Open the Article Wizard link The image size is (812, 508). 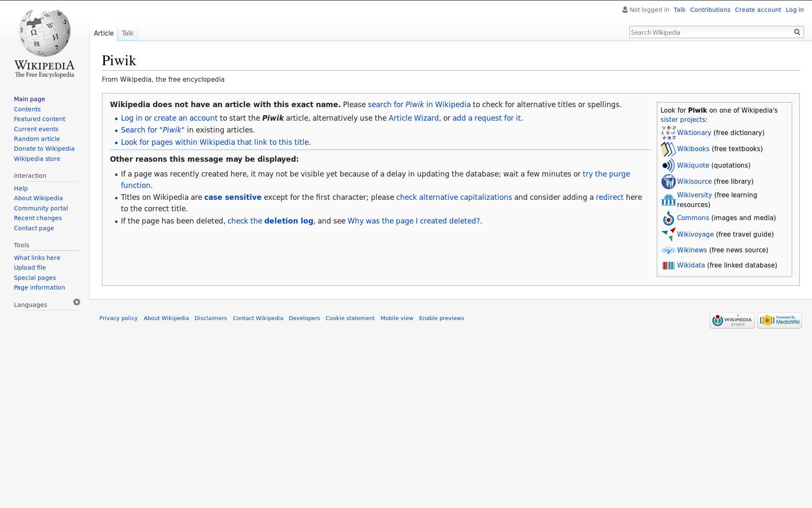coord(414,118)
